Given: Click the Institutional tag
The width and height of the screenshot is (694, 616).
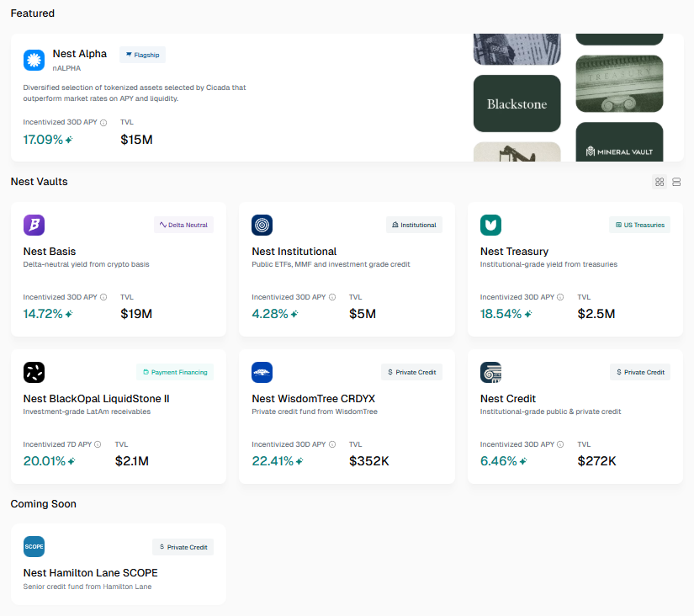Looking at the screenshot, I should (x=414, y=225).
